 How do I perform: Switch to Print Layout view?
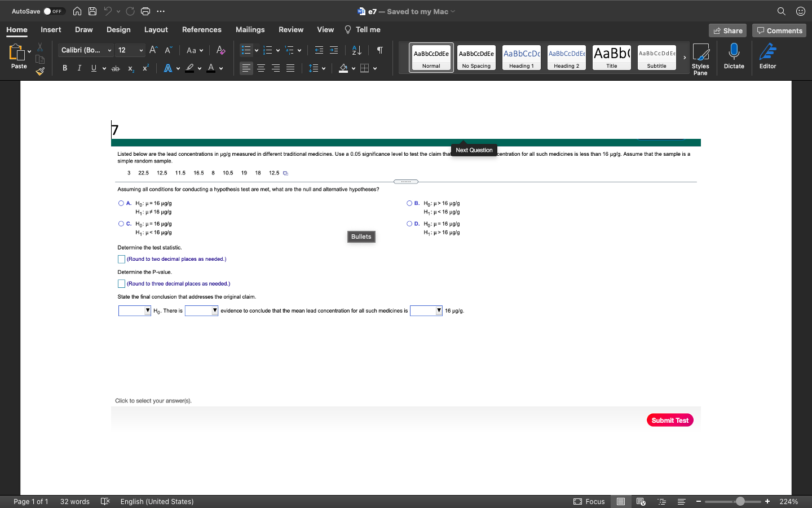click(x=621, y=502)
